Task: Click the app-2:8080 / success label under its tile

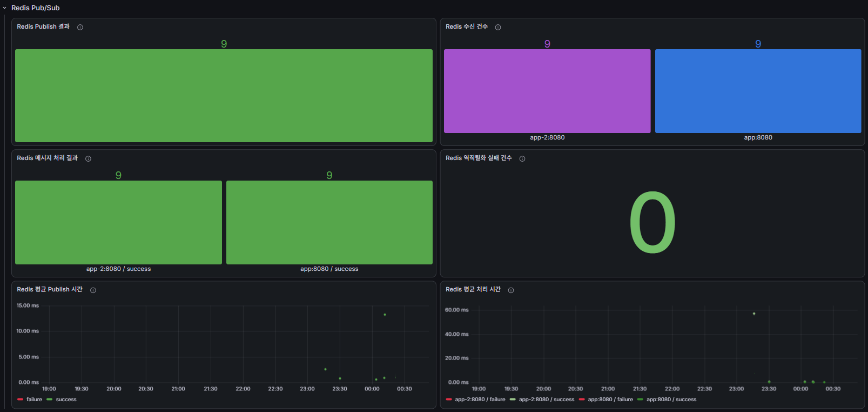Action: 118,269
